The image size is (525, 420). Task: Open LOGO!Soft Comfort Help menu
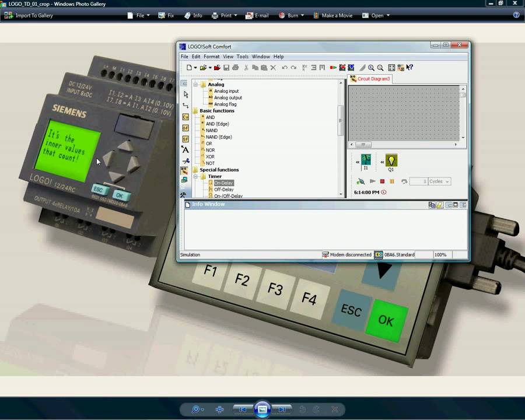click(279, 57)
